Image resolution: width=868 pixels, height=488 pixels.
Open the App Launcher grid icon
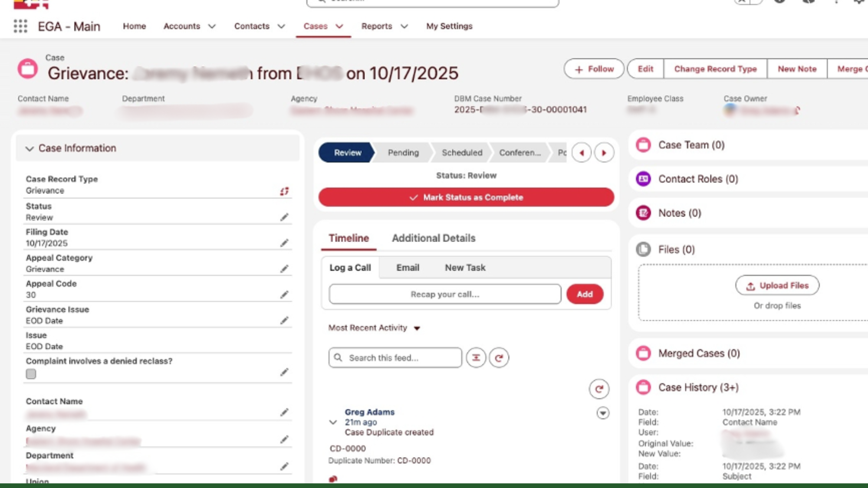[x=20, y=26]
